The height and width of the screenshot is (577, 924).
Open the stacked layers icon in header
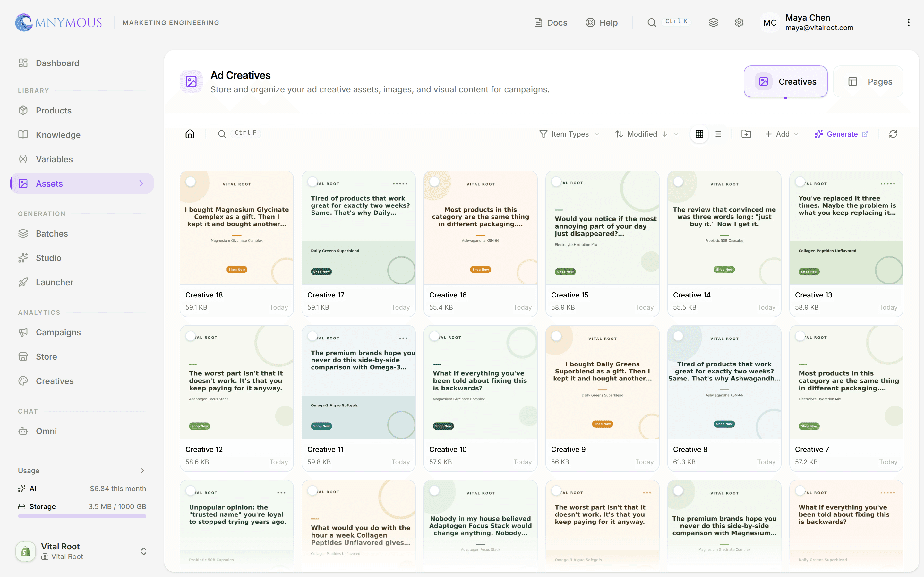[x=713, y=22]
